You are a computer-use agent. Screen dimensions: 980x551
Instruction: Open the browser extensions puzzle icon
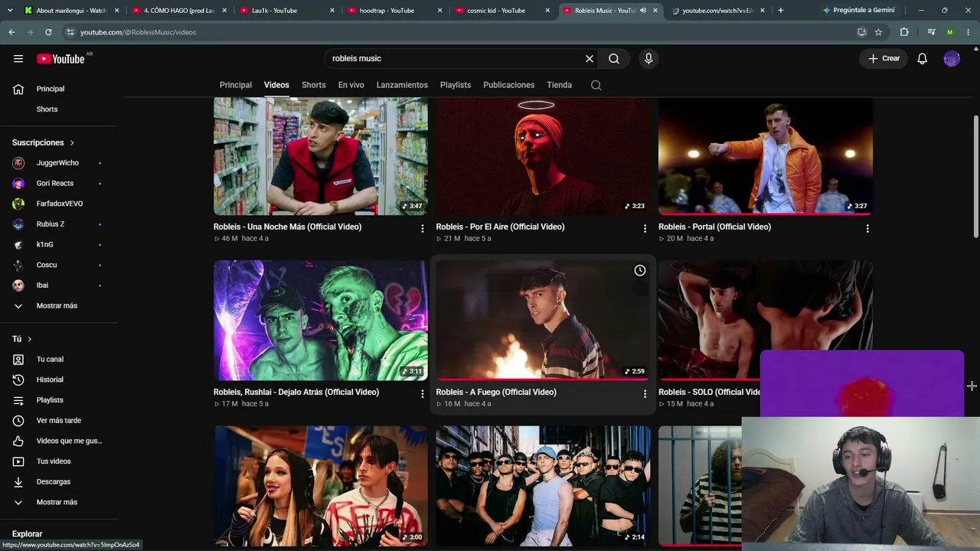pos(904,32)
